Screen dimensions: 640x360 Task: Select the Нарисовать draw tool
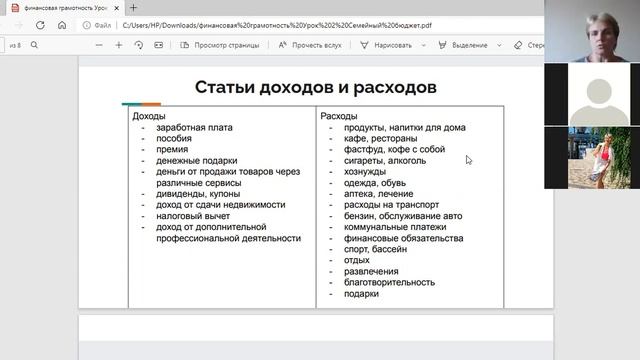tap(386, 45)
